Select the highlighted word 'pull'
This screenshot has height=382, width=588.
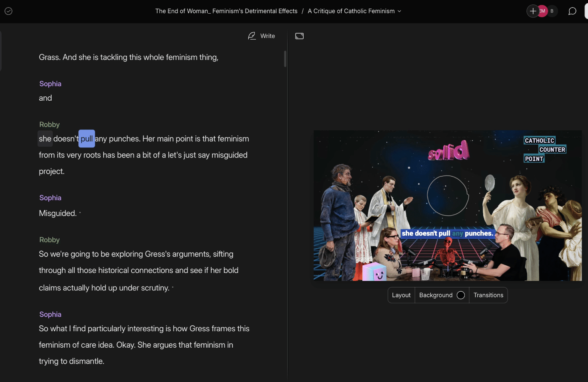click(x=86, y=139)
